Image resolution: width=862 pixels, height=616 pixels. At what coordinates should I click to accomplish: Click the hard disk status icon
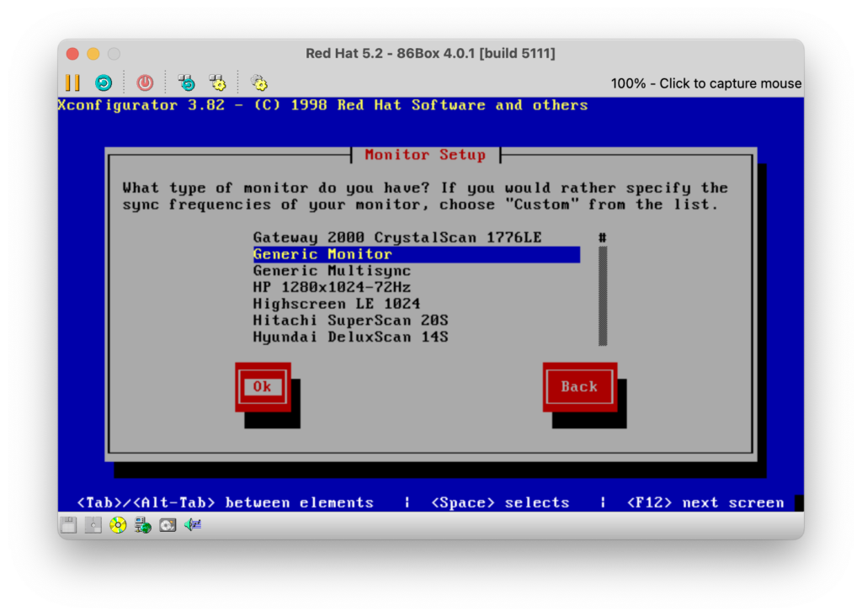[x=168, y=525]
